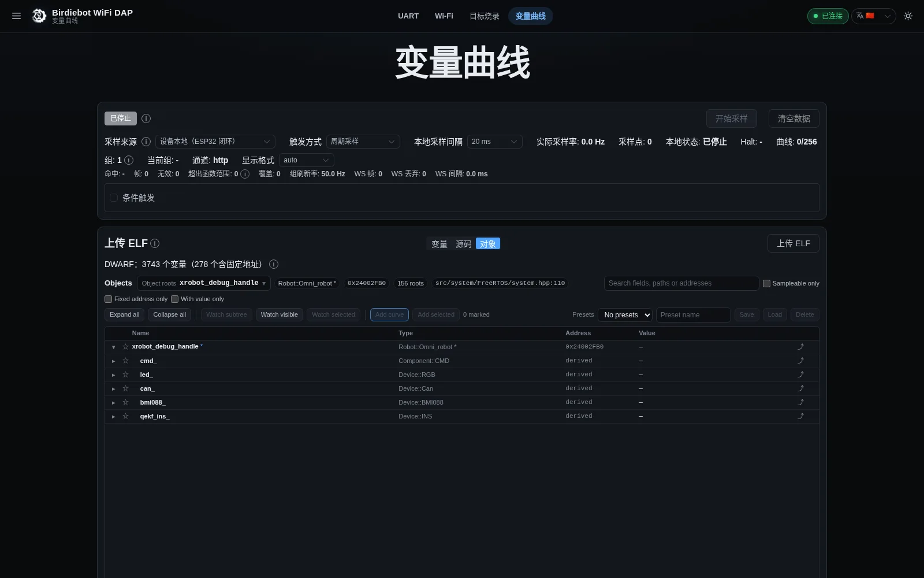Image resolution: width=924 pixels, height=578 pixels.
Task: Switch to the 源码 view tab
Action: pyautogui.click(x=464, y=244)
